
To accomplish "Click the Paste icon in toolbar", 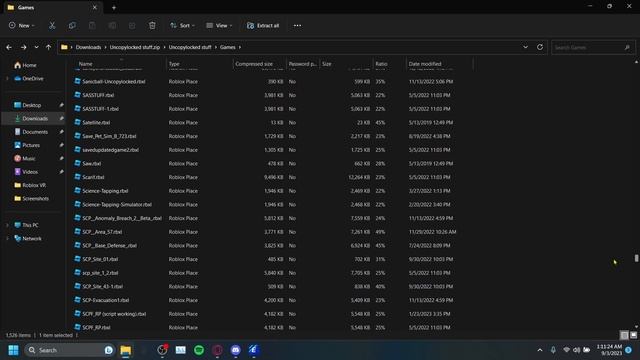I will [x=92, y=25].
